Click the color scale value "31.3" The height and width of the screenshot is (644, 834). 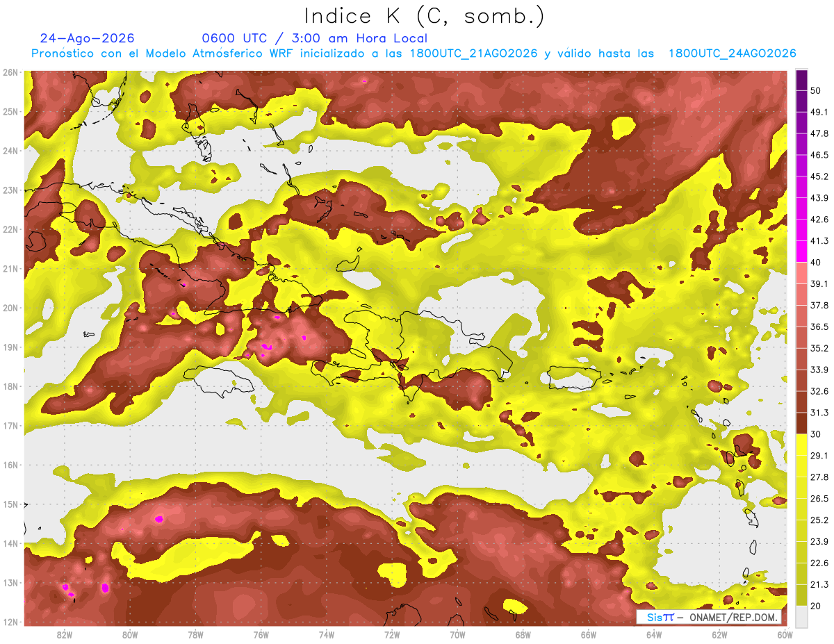[x=819, y=413]
